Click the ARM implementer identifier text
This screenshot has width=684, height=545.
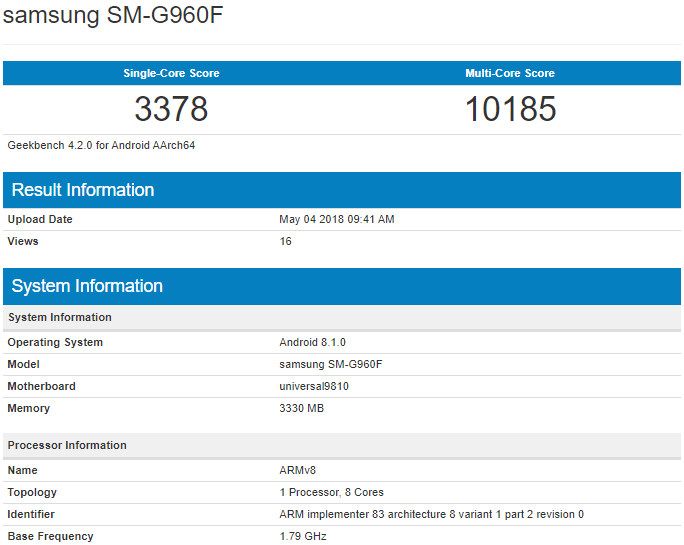point(431,514)
